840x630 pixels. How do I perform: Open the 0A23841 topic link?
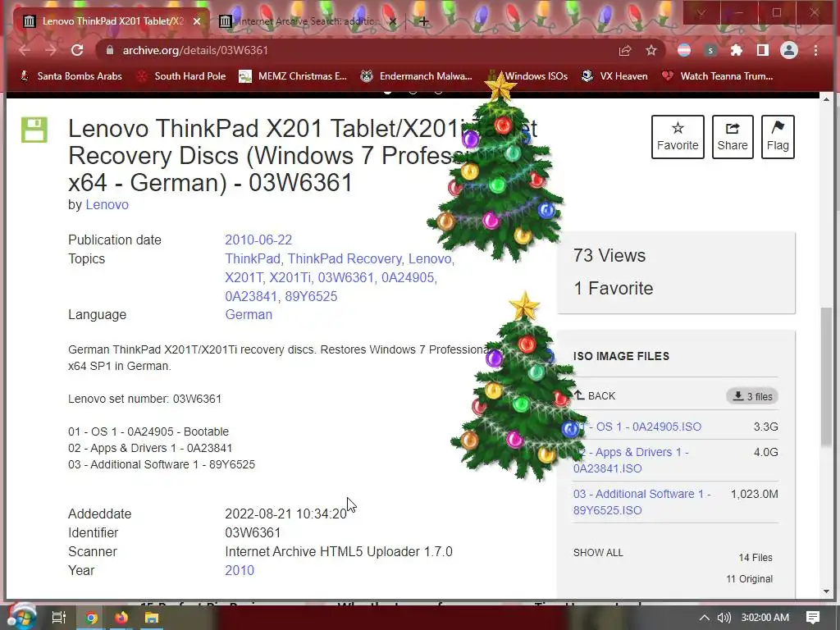point(251,296)
